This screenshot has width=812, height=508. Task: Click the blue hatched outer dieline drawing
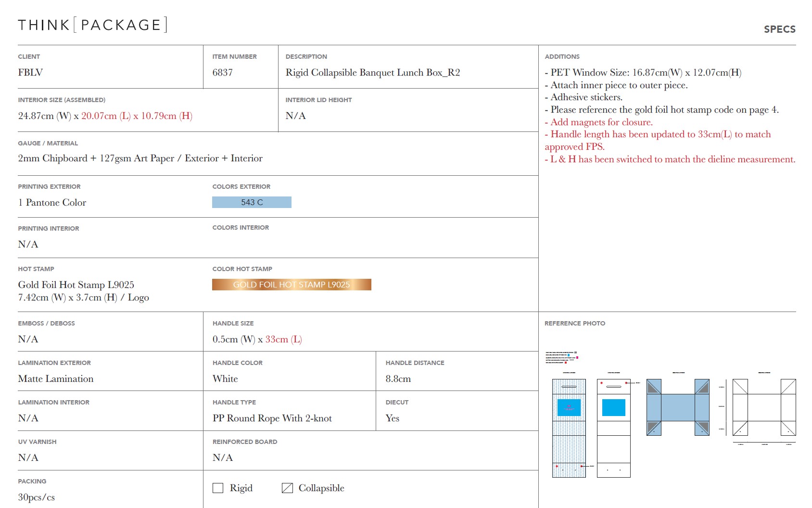pyautogui.click(x=569, y=428)
